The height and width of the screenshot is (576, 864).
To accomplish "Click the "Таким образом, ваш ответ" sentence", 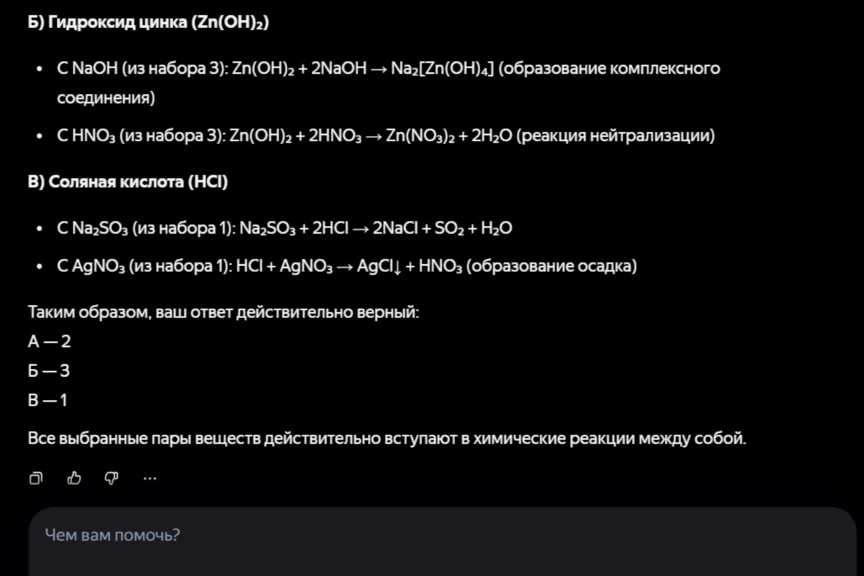I will click(223, 312).
